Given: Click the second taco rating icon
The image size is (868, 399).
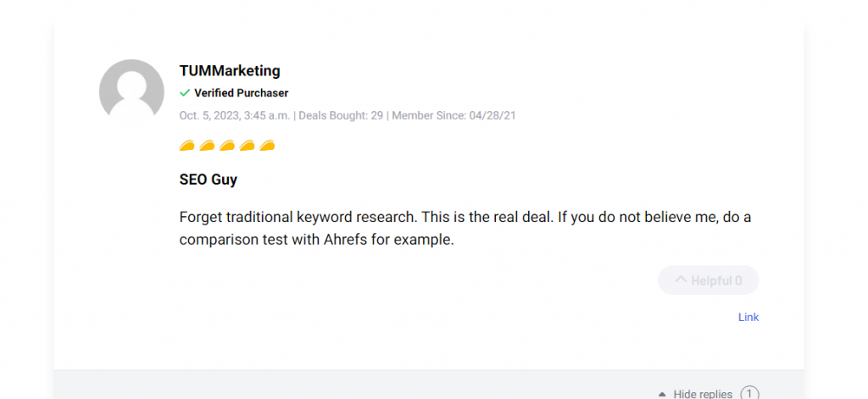Looking at the screenshot, I should tap(207, 146).
